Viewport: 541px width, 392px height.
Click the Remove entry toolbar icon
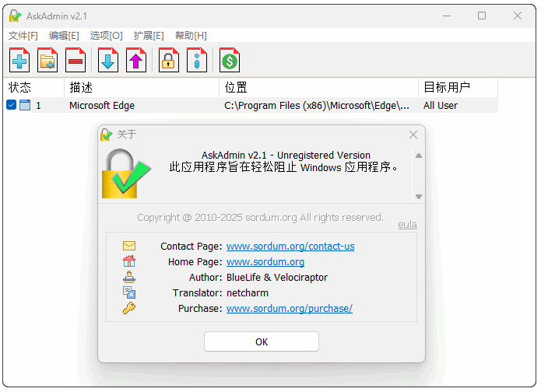(x=76, y=60)
